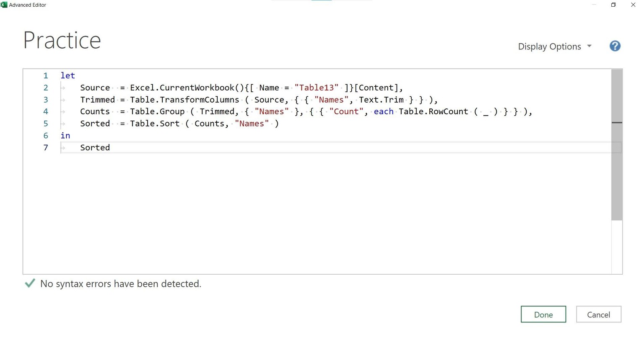Click the Excel icon in title bar
644x345 pixels.
tap(4, 5)
